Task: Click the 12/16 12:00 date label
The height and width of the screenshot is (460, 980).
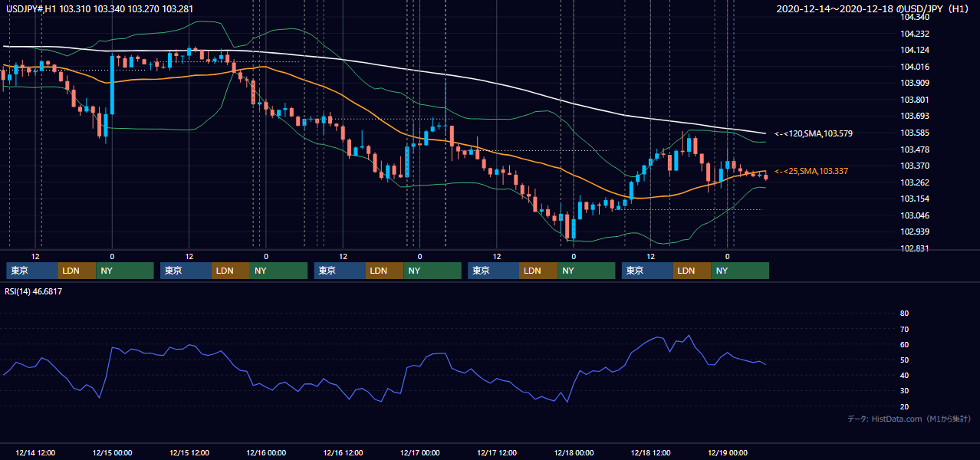Action: [x=343, y=452]
